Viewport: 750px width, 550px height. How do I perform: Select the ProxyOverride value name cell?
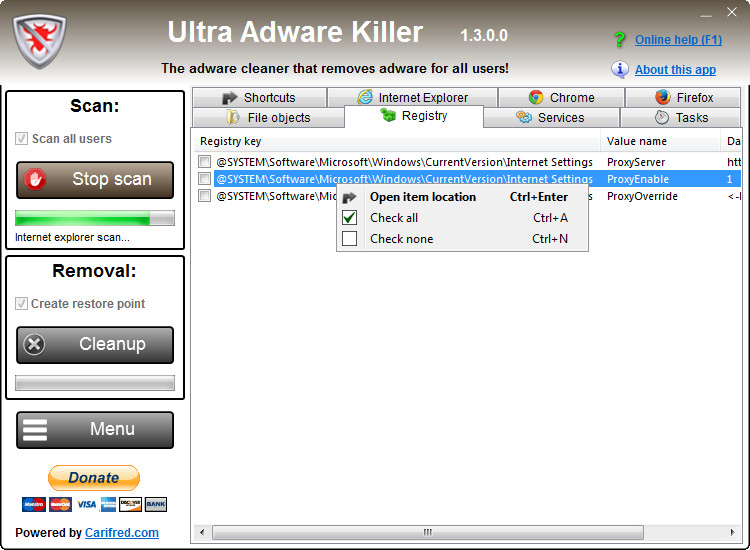[642, 197]
